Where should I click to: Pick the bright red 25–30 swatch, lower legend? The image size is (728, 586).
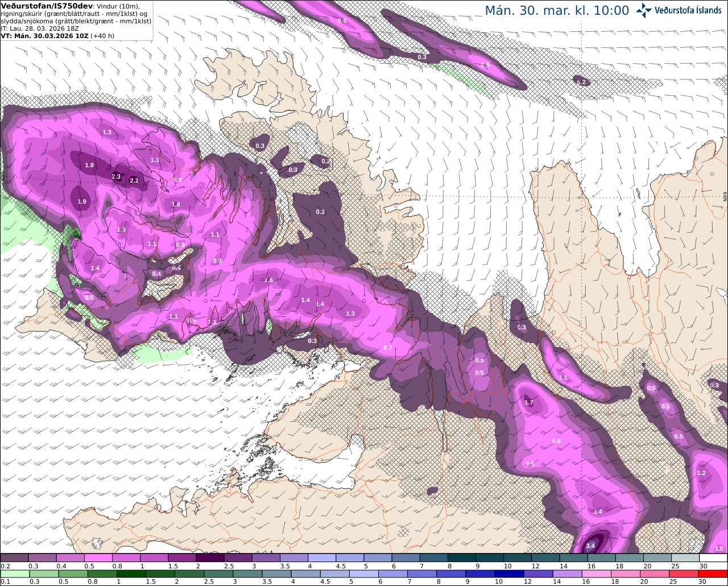[x=686, y=573]
